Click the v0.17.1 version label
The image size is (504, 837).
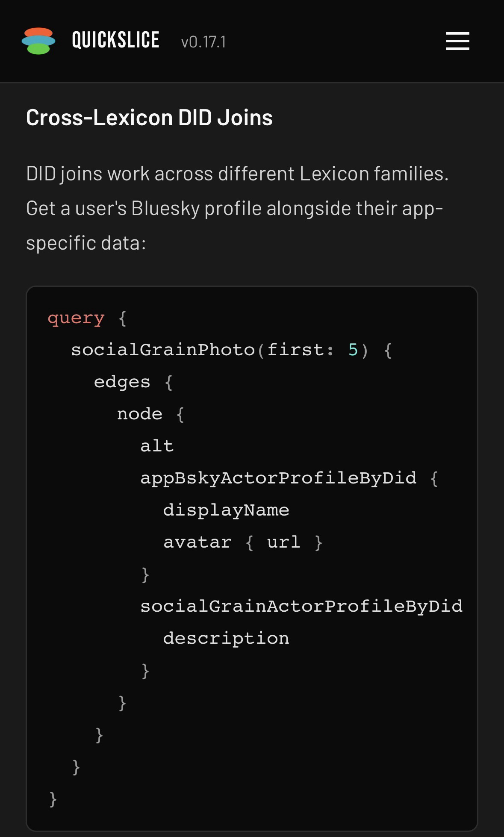[x=203, y=42]
